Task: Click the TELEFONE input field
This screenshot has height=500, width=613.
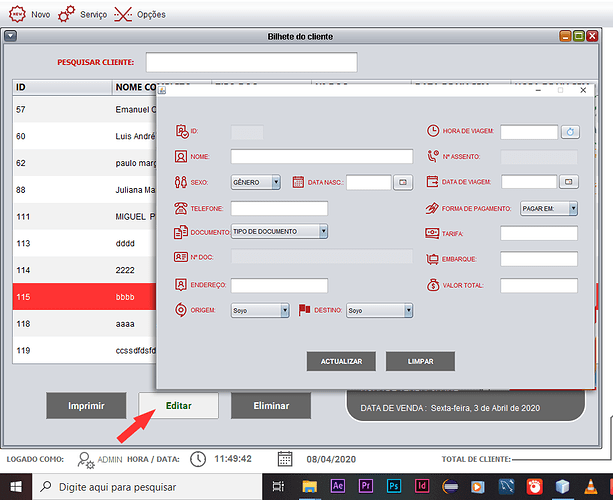Action: pos(279,208)
